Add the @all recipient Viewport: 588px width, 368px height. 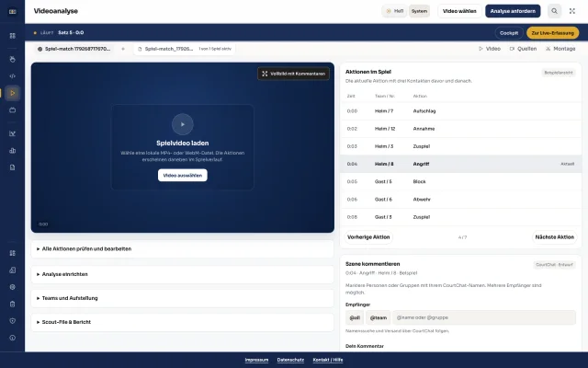pos(355,317)
